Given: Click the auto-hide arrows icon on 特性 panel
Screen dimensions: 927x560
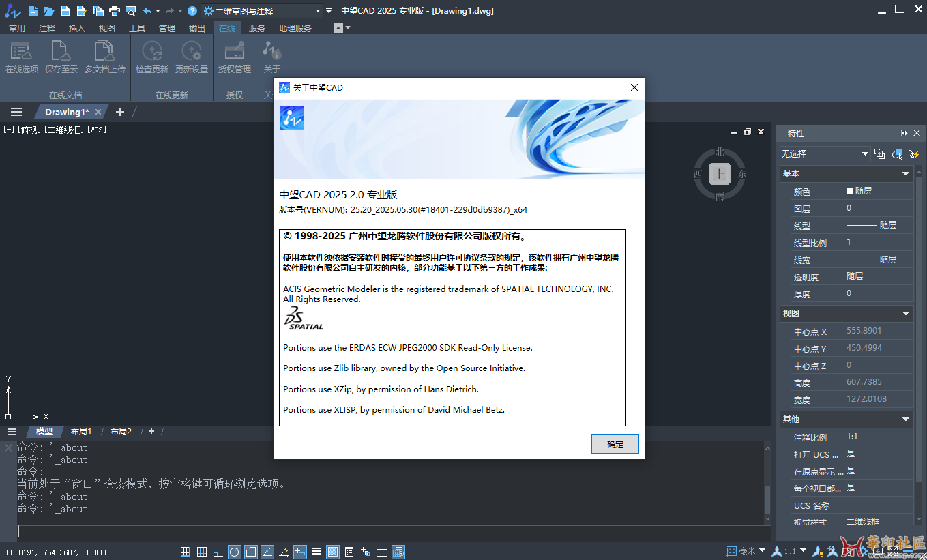Looking at the screenshot, I should point(904,133).
